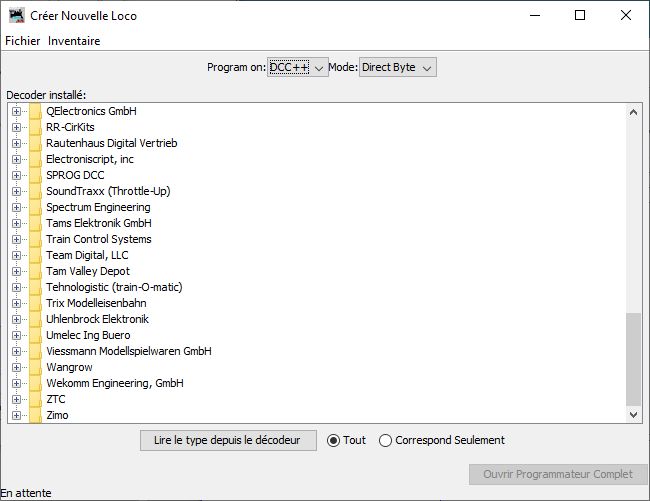The image size is (650, 501).
Task: Select the Spectrum Engineering row
Action: (x=98, y=207)
